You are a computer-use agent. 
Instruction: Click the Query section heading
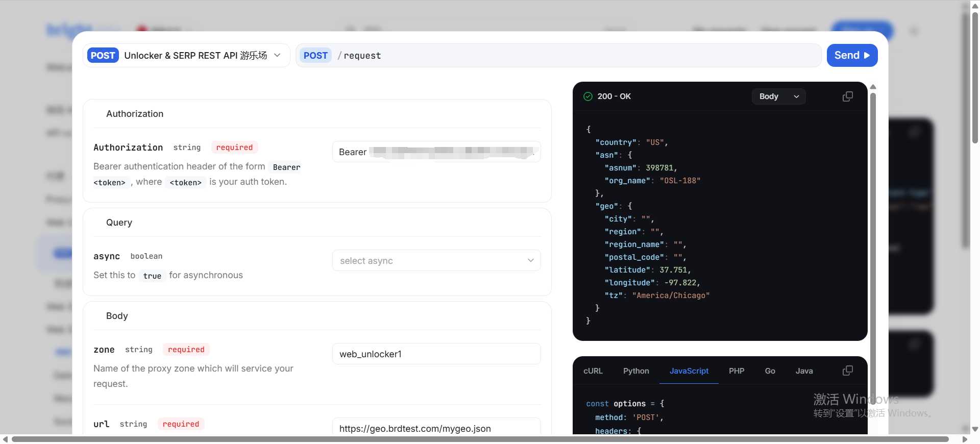click(x=119, y=223)
